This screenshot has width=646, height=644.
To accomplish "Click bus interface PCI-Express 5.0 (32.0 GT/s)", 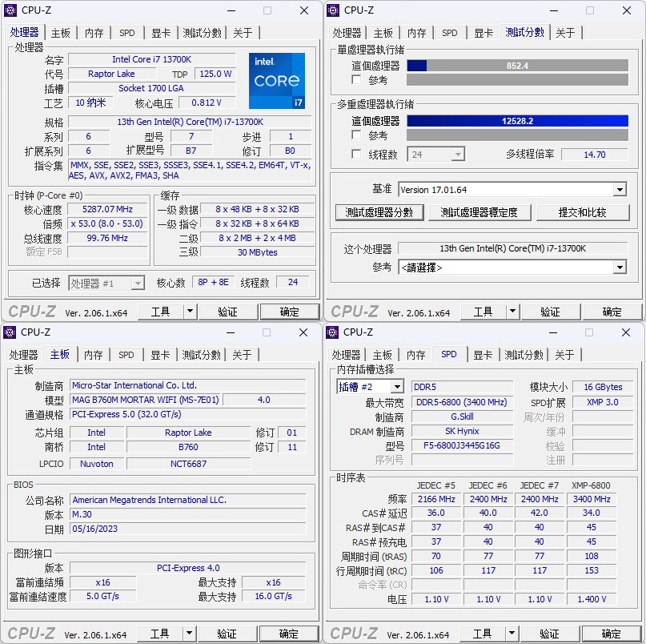I will pyautogui.click(x=188, y=414).
